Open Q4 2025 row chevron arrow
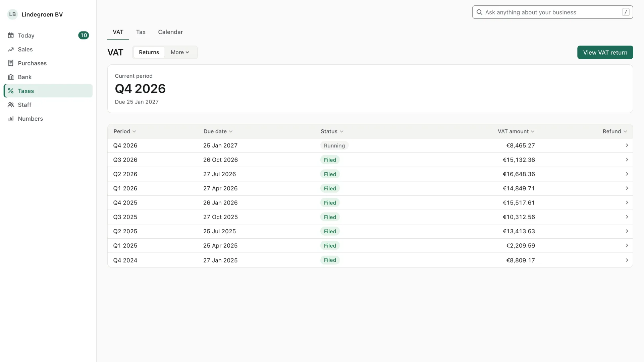The height and width of the screenshot is (362, 644). click(x=627, y=203)
